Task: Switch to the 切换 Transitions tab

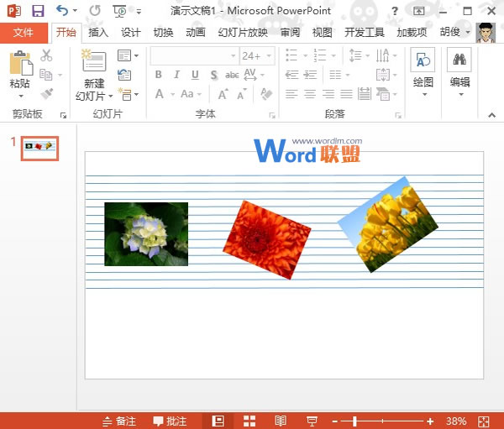Action: click(x=163, y=33)
